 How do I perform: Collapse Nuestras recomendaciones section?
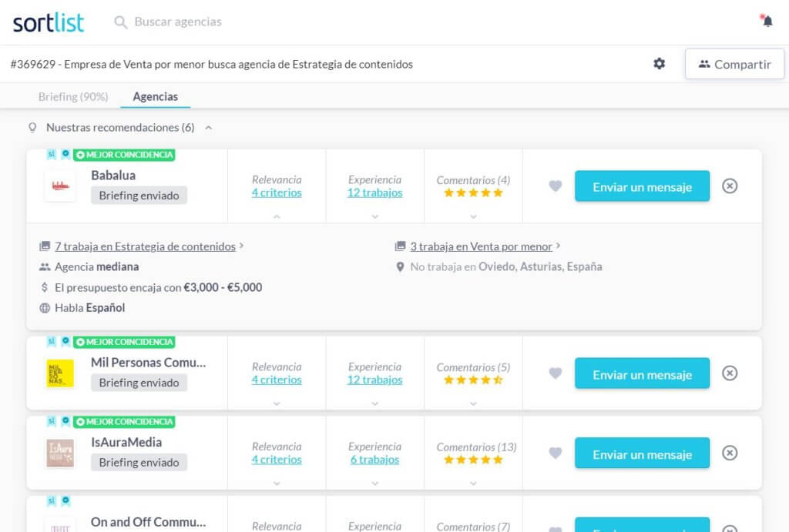point(208,128)
